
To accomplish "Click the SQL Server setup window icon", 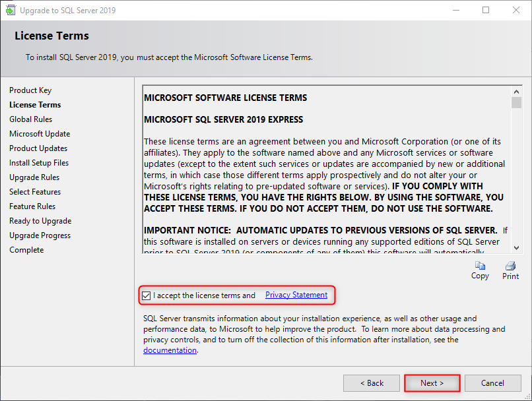I will point(11,10).
